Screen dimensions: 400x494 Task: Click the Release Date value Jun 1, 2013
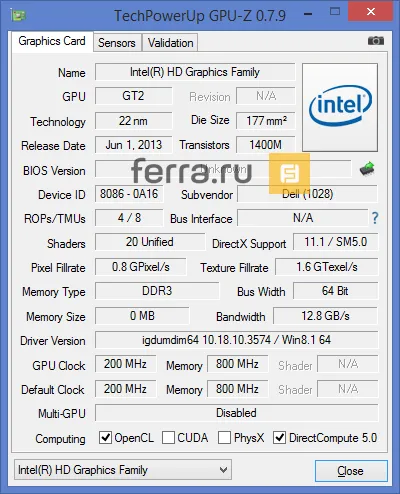pyautogui.click(x=134, y=145)
